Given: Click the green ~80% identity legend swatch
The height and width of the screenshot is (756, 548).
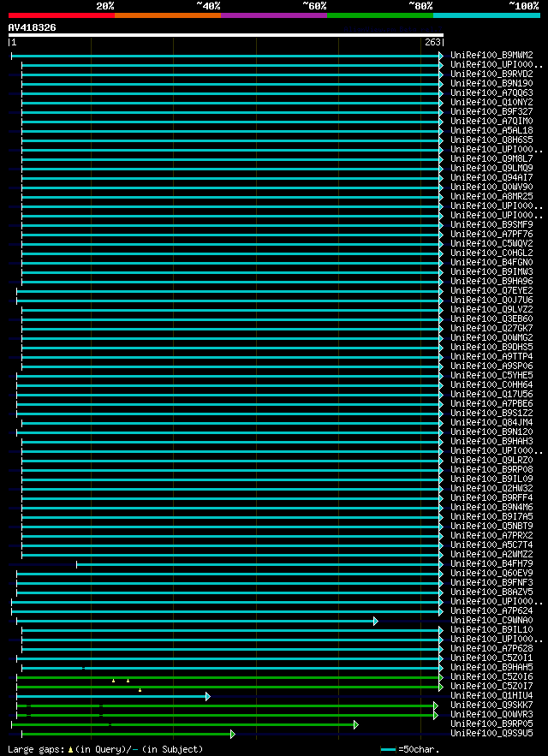Looking at the screenshot, I should [380, 15].
